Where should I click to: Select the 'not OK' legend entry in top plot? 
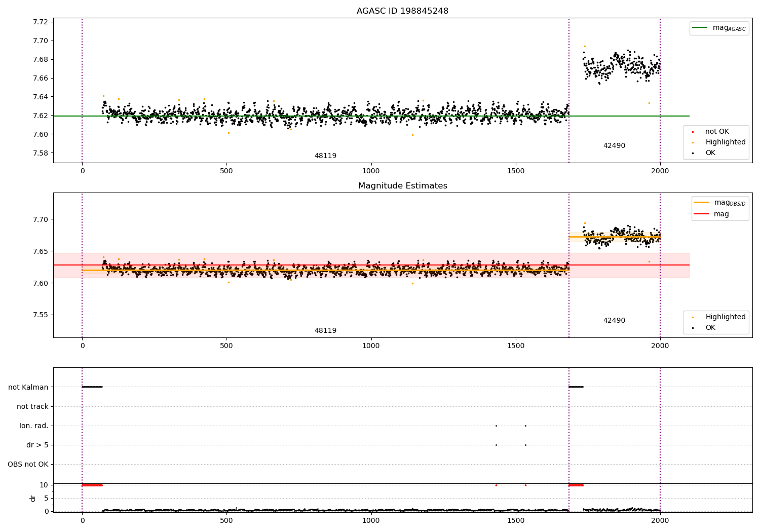tap(717, 132)
